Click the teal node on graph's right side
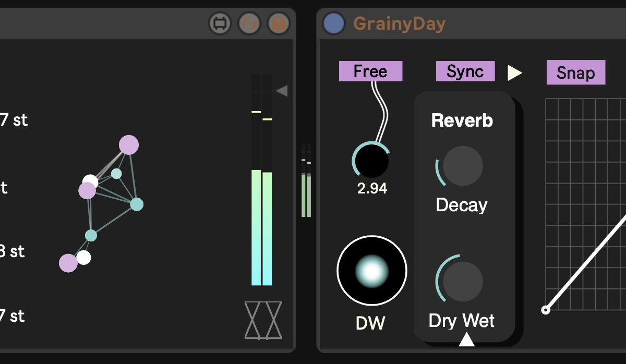626x364 pixels. click(137, 204)
